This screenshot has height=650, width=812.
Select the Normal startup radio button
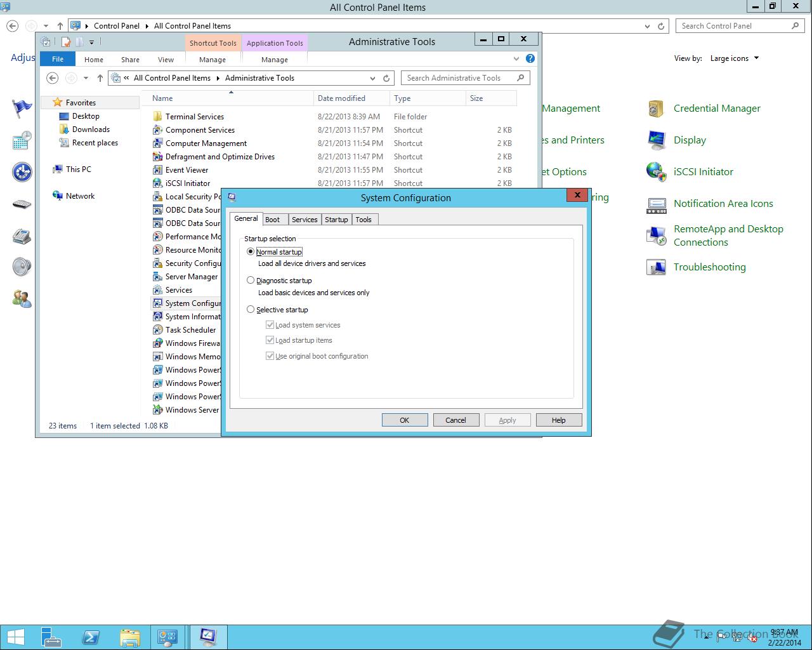point(251,251)
